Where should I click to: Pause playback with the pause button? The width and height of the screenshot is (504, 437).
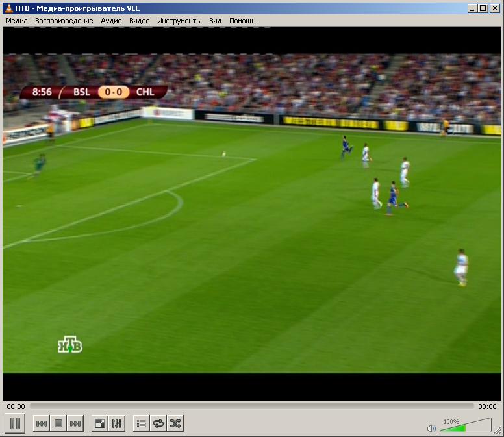point(15,423)
